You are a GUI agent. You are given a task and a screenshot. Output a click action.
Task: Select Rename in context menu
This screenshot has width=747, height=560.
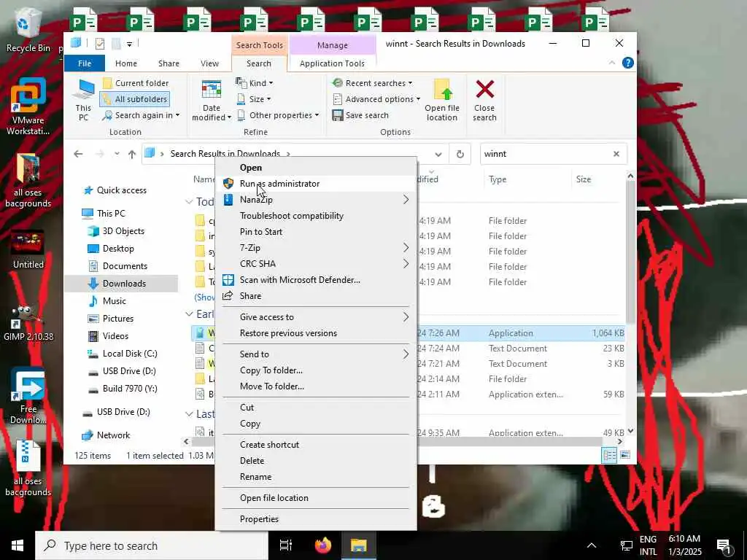pos(317,477)
